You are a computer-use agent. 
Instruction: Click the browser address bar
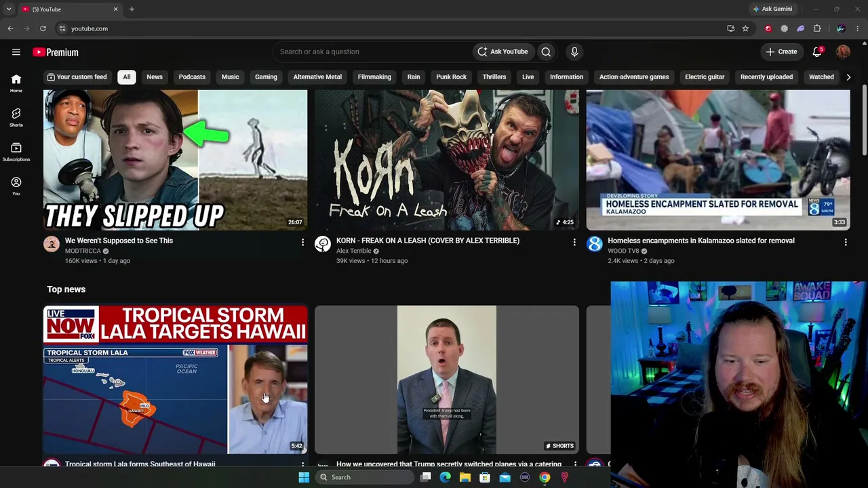pos(390,28)
